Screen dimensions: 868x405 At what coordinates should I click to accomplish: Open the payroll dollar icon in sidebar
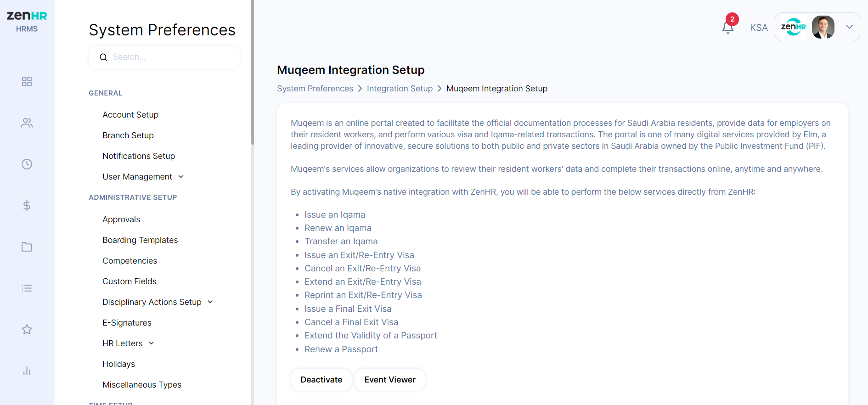click(x=27, y=206)
